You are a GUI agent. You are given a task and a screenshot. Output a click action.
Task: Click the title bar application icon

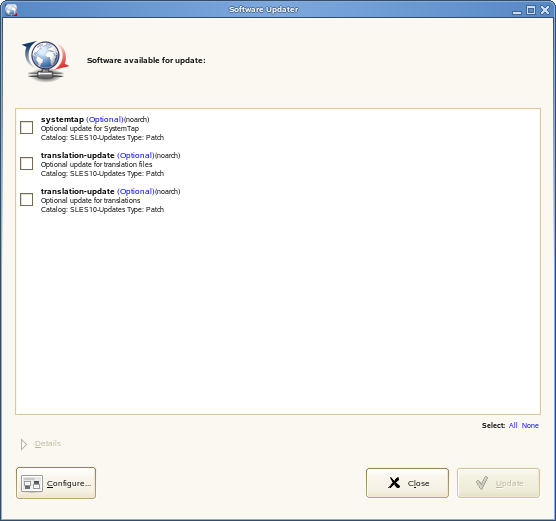click(11, 10)
